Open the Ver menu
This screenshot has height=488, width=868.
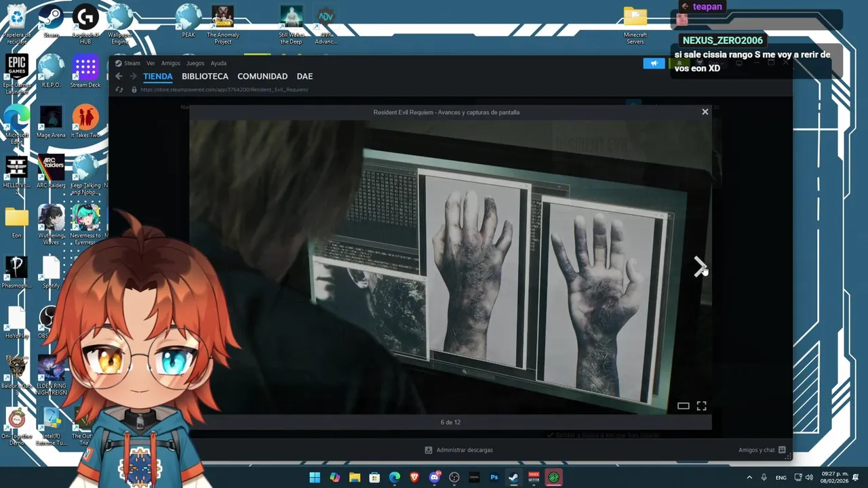tap(151, 63)
